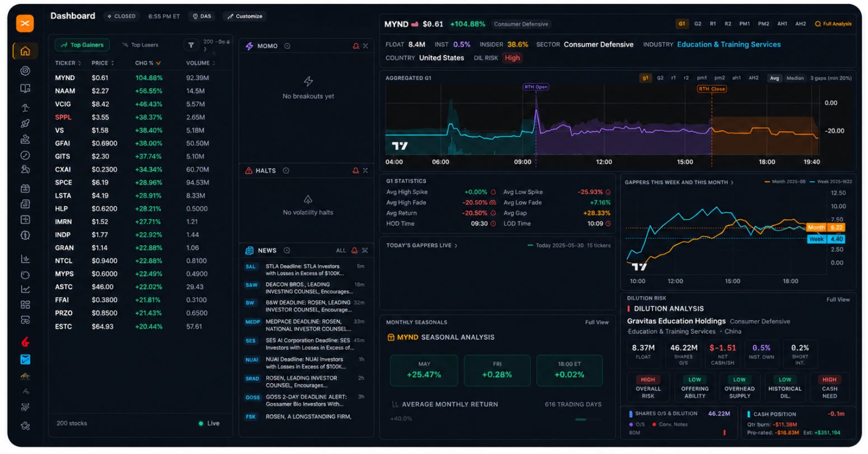Sort the list by CHG % column arrow
868x454 pixels.
[158, 63]
